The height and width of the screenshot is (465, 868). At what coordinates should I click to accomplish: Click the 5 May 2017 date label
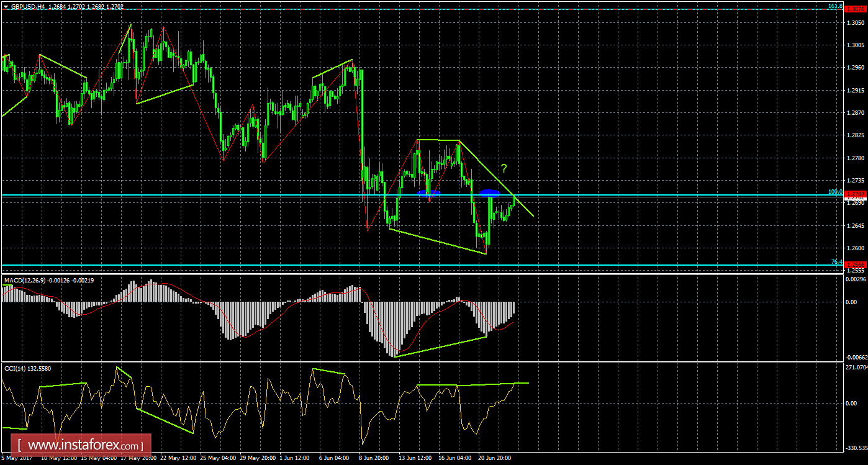(16, 459)
